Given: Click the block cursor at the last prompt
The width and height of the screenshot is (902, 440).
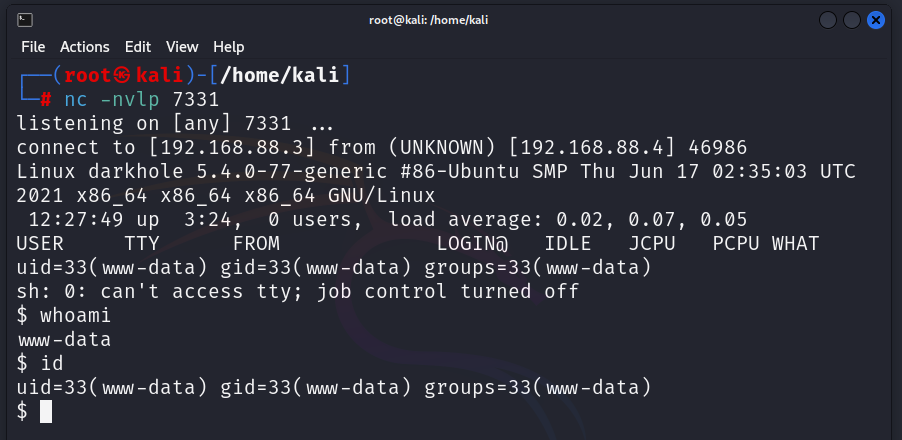Looking at the screenshot, I should coord(45,411).
